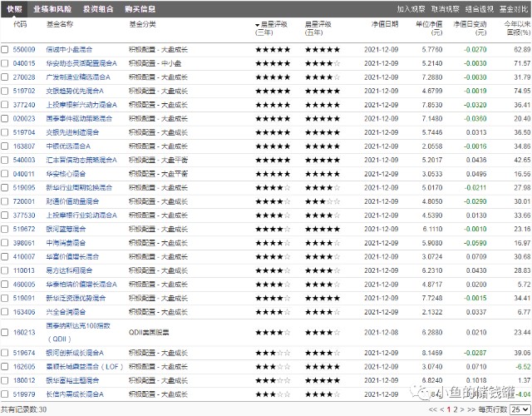Click 共有记录数:30 status text
The height and width of the screenshot is (416, 532).
[x=24, y=409]
